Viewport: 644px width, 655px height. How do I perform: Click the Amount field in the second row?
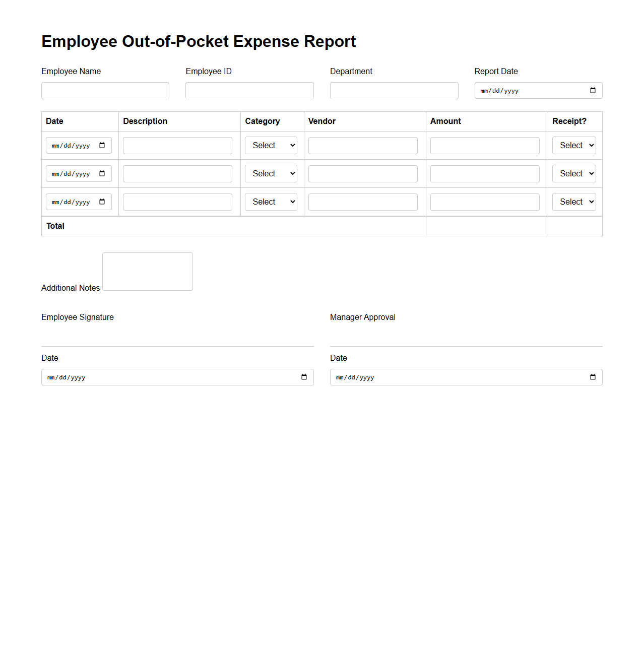pyautogui.click(x=484, y=173)
